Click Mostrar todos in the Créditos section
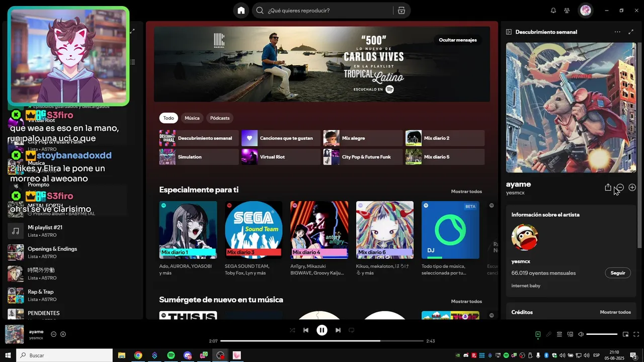This screenshot has height=362, width=644. click(615, 312)
